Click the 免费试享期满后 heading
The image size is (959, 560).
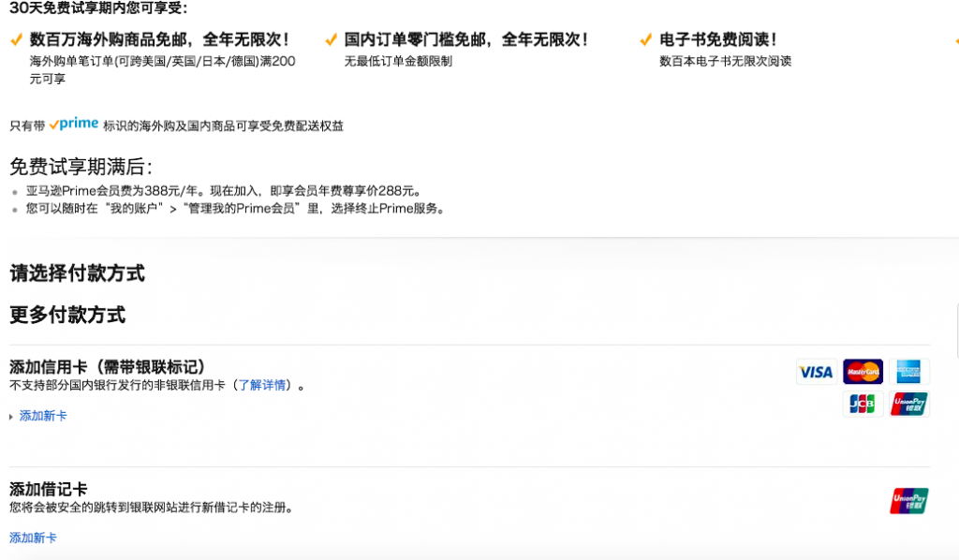81,167
